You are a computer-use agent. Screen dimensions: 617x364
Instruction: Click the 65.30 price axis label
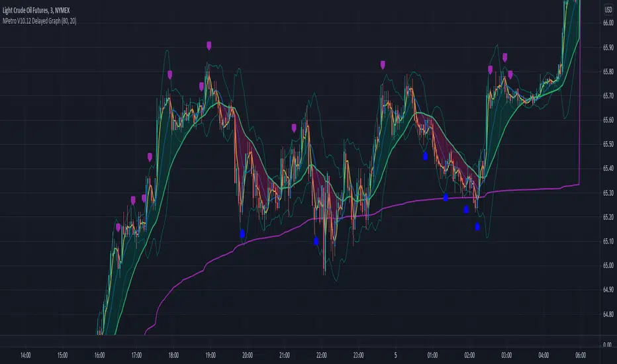tap(608, 193)
